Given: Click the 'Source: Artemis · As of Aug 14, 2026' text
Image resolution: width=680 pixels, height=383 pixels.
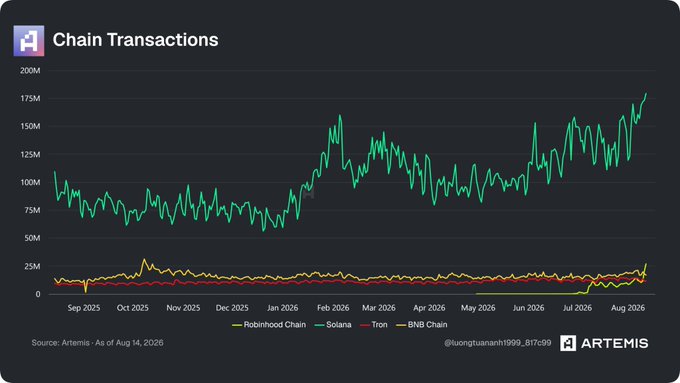Looking at the screenshot, I should (x=97, y=343).
